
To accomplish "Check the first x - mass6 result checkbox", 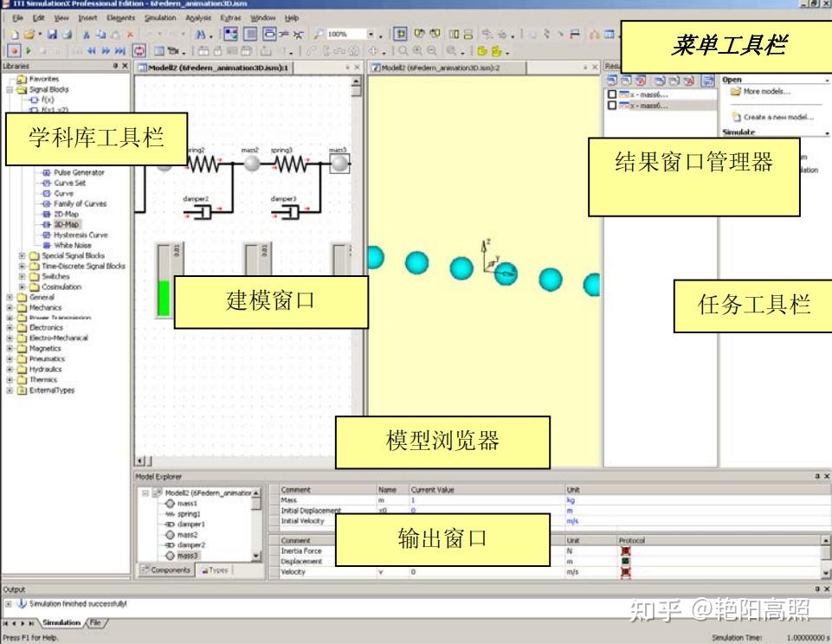I will (612, 93).
